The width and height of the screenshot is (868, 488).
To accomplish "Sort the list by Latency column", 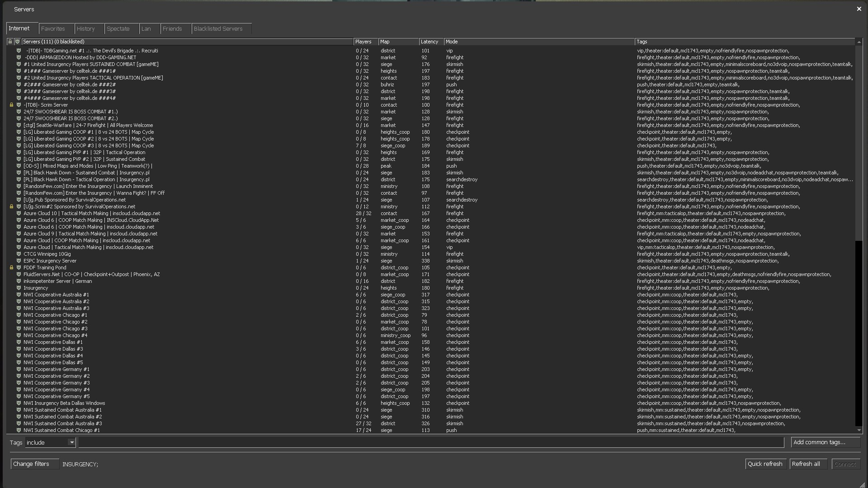I will [x=431, y=42].
